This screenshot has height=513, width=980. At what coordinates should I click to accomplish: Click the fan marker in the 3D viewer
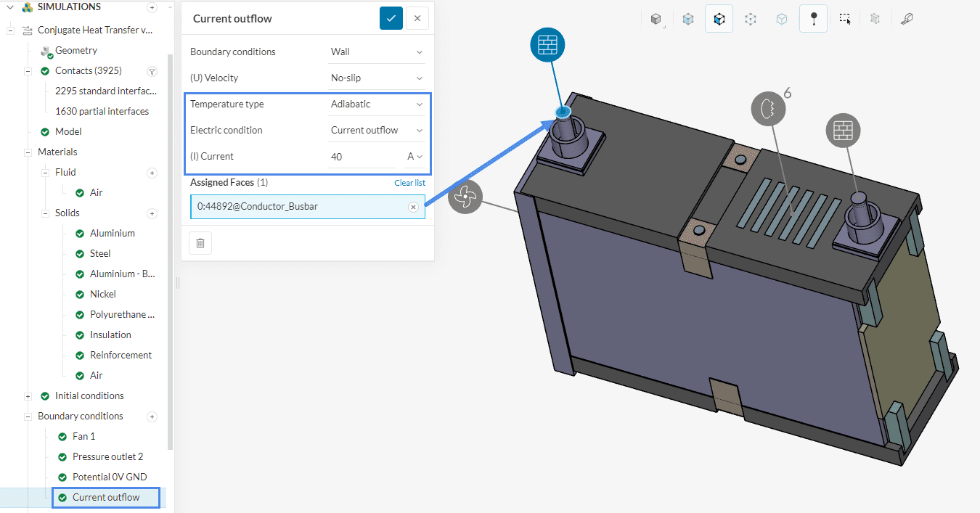[x=465, y=197]
